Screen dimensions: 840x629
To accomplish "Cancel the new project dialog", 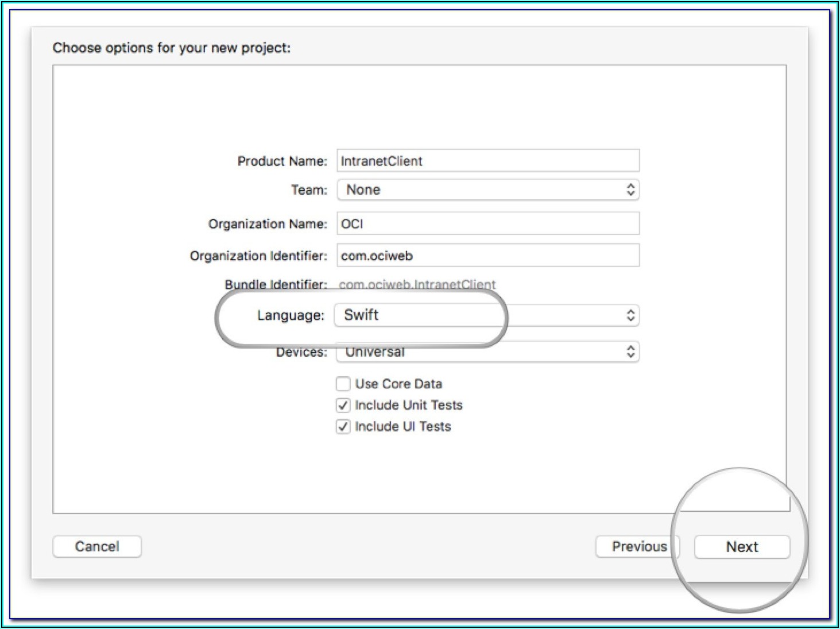I will [97, 546].
